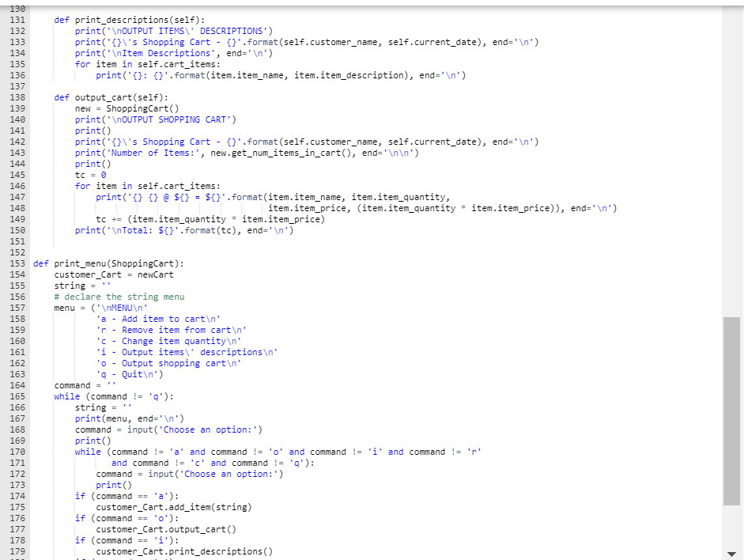Click the scrollbar down arrow
The height and width of the screenshot is (560, 744).
click(x=732, y=554)
